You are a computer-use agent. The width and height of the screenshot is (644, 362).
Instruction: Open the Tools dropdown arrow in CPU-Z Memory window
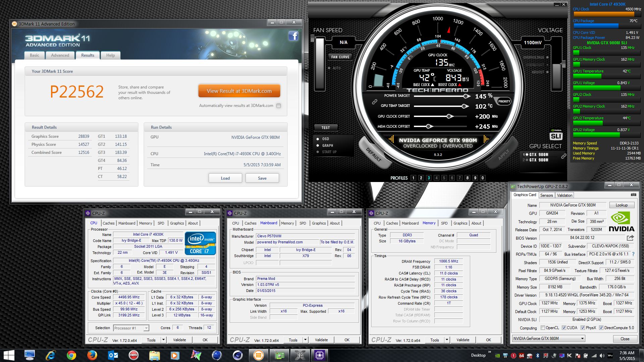coord(447,340)
